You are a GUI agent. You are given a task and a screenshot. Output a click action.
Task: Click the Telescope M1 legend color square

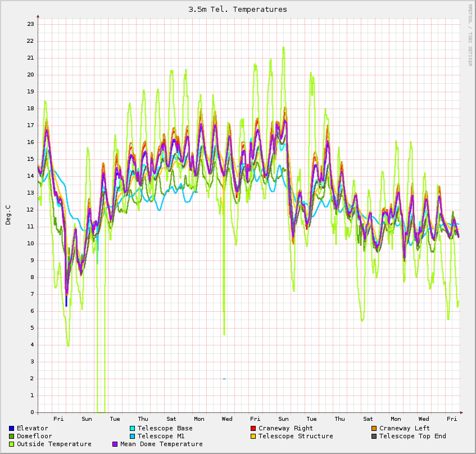tap(132, 437)
